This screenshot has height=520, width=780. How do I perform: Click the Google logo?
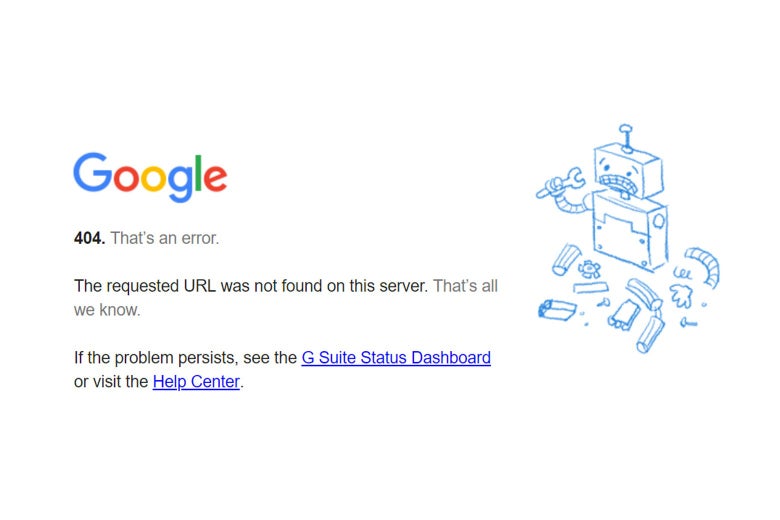pos(150,177)
